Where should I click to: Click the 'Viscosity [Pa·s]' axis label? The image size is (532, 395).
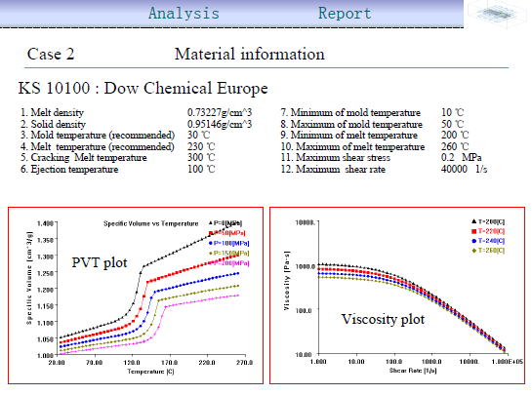[x=287, y=281]
